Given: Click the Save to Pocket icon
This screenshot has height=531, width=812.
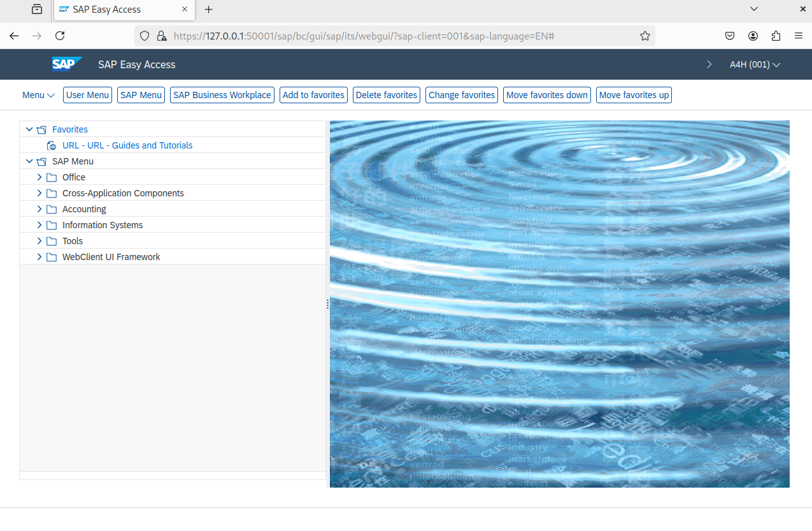Looking at the screenshot, I should pos(730,36).
